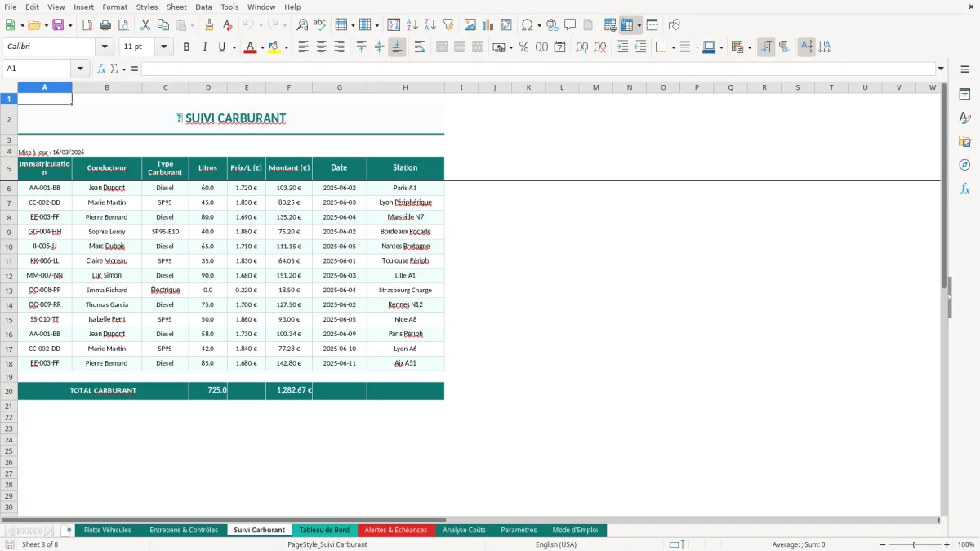This screenshot has width=980, height=551.
Task: Sort descending with the Z-A icon
Action: click(430, 25)
